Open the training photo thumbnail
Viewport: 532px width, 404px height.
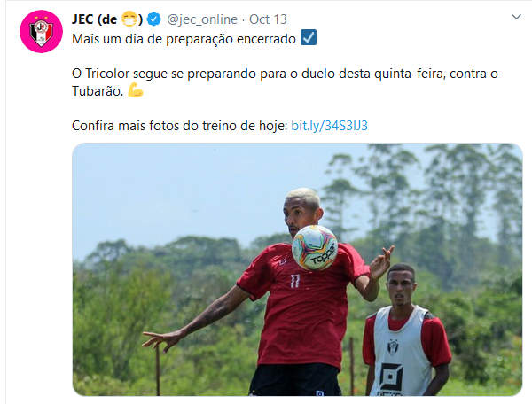click(297, 269)
